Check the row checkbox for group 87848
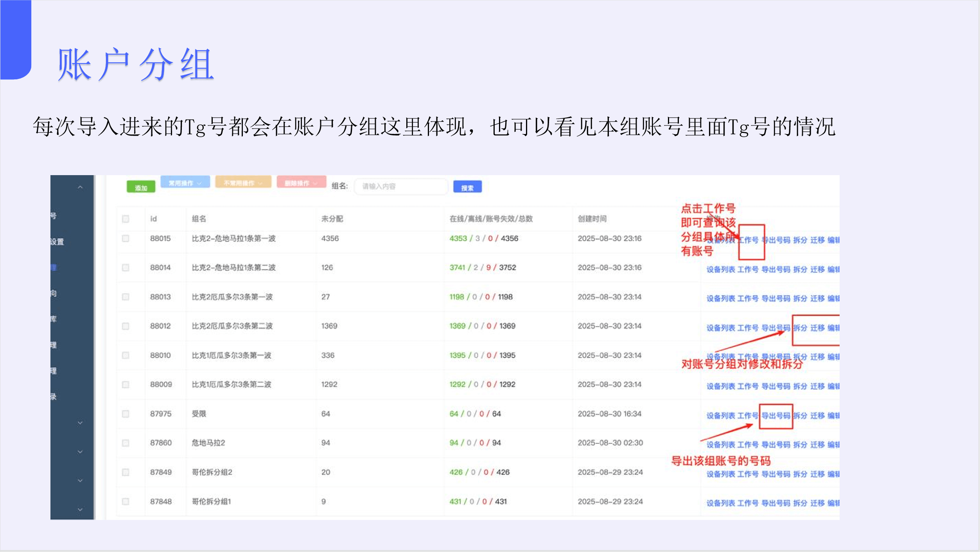 [125, 501]
